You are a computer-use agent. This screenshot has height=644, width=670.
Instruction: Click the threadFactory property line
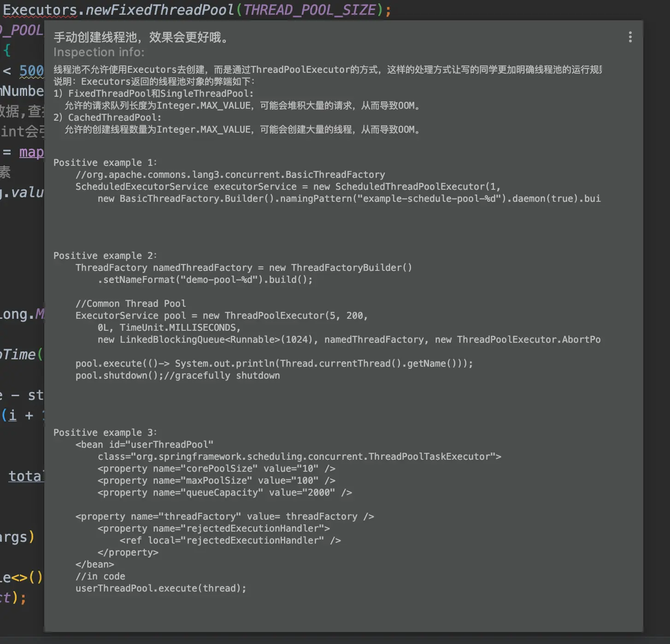(225, 516)
